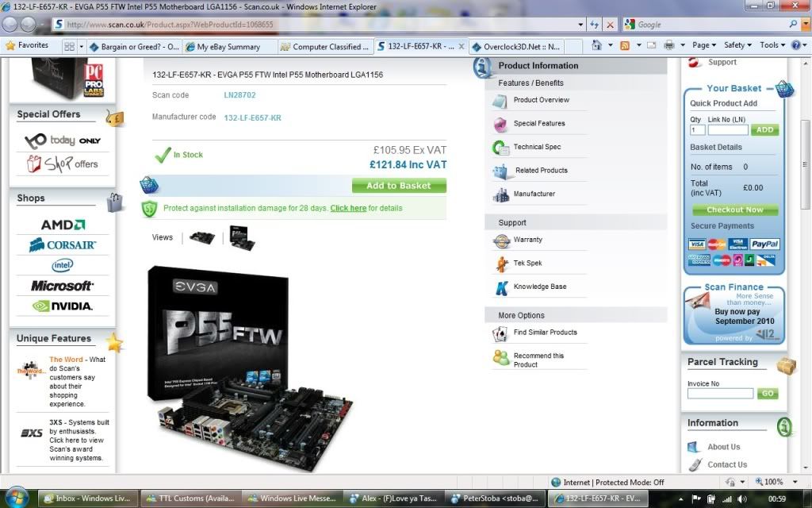Stop page loading with the X button
812x508 pixels.
click(x=610, y=25)
